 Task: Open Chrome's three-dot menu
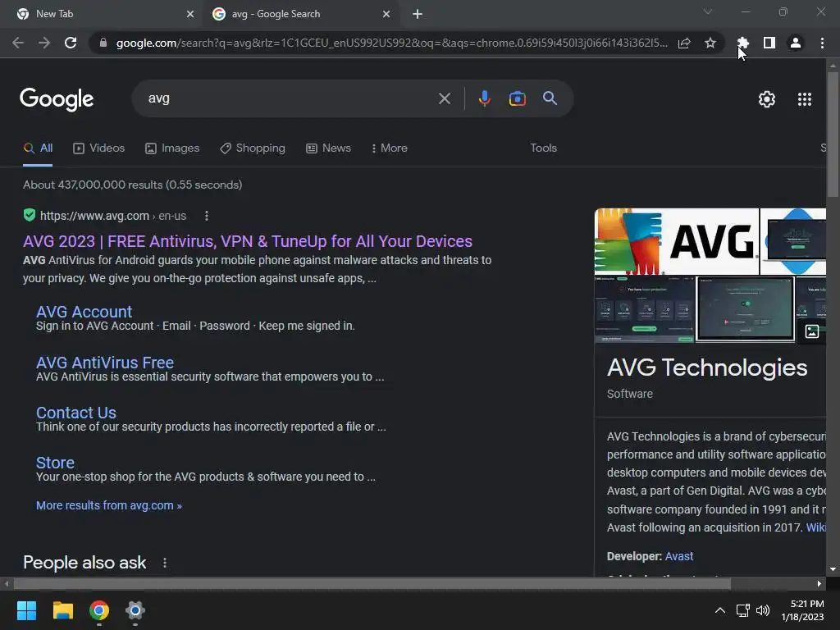pos(822,43)
